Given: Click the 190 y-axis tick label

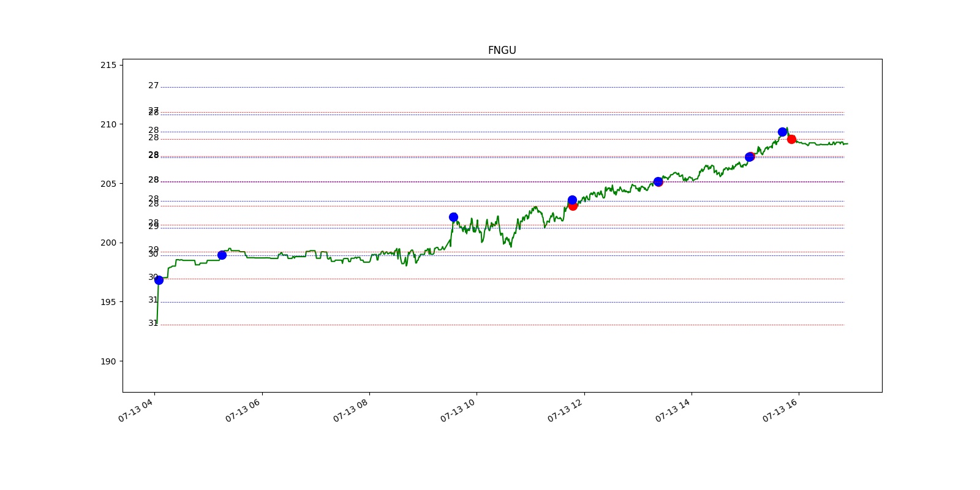Looking at the screenshot, I should [x=108, y=361].
